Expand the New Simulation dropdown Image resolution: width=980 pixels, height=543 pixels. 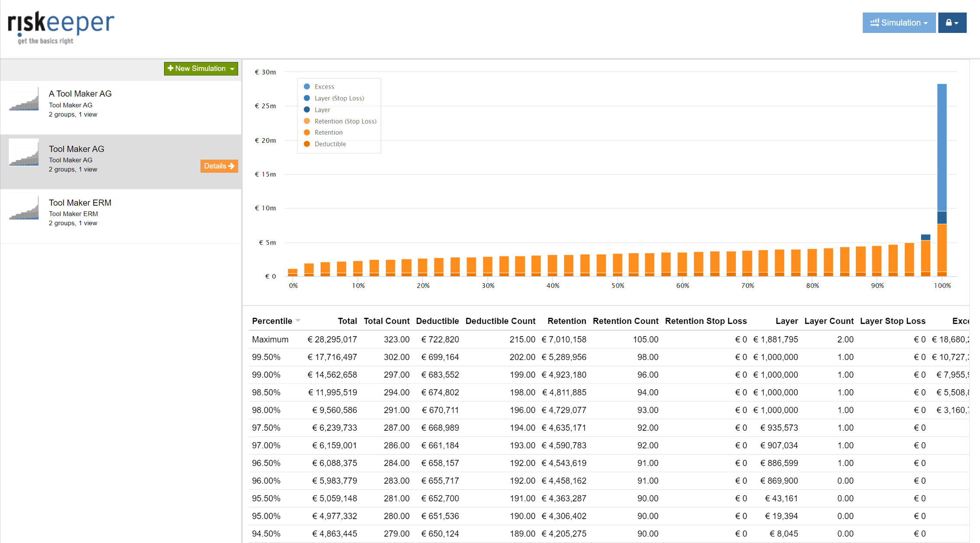(x=201, y=68)
